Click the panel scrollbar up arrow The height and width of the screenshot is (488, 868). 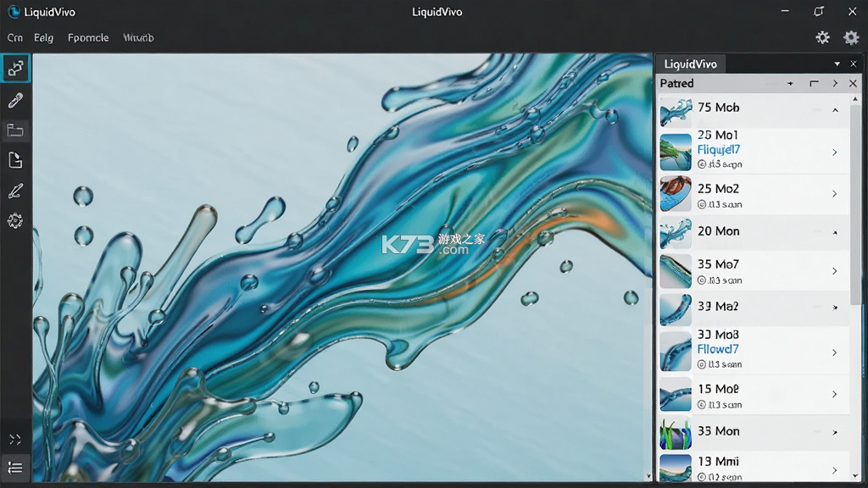(x=856, y=99)
